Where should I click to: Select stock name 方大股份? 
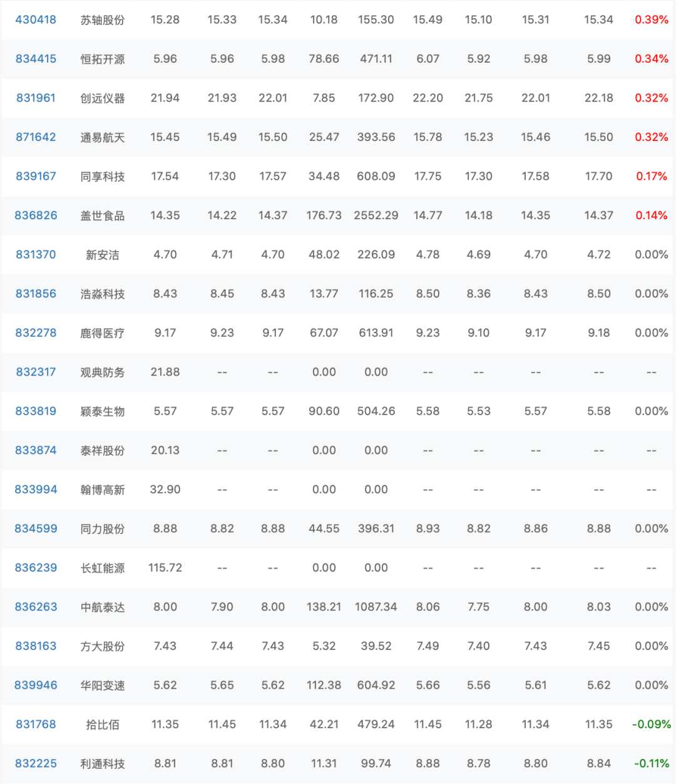103,646
